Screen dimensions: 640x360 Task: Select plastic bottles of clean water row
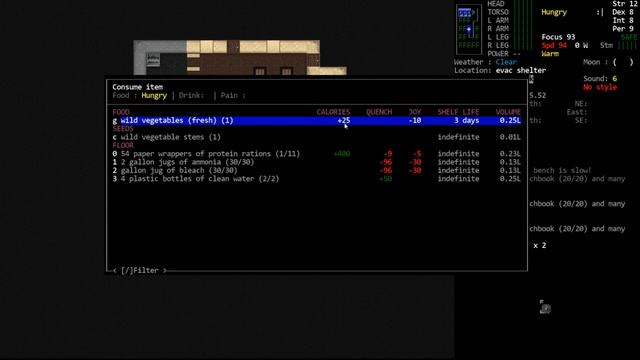coord(317,179)
